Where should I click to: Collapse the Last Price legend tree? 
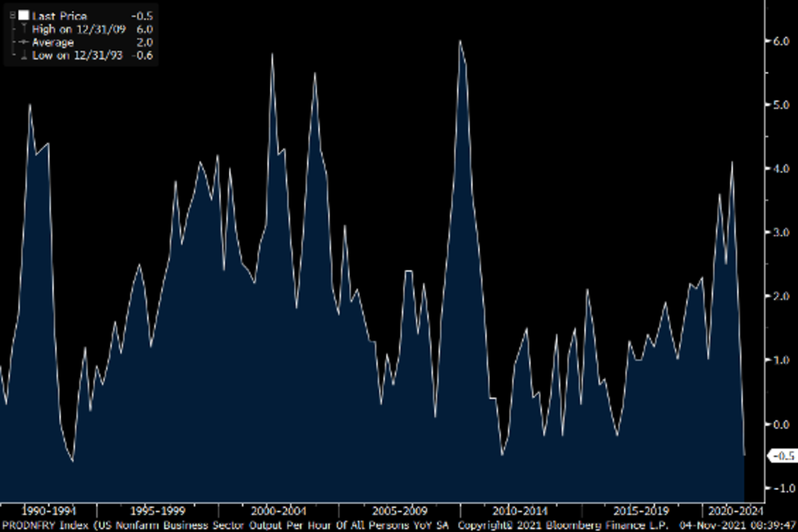12,16
